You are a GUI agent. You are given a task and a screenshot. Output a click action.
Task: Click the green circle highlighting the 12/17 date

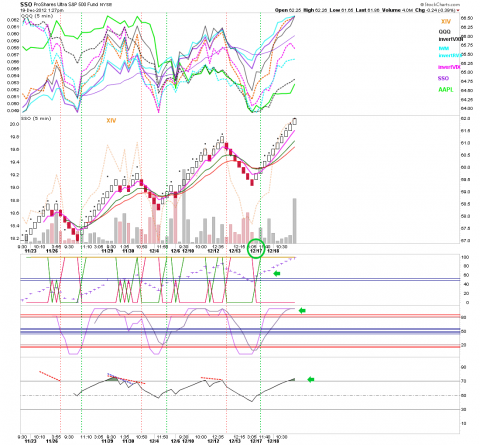[256, 248]
